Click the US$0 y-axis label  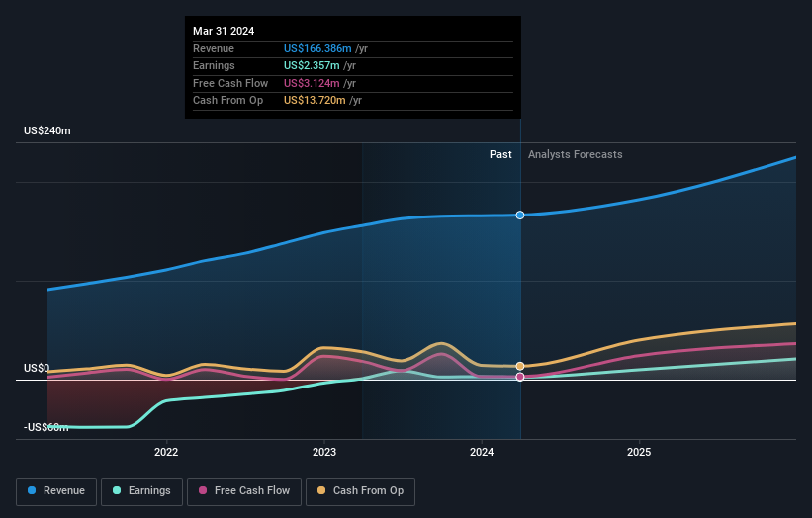click(x=37, y=368)
